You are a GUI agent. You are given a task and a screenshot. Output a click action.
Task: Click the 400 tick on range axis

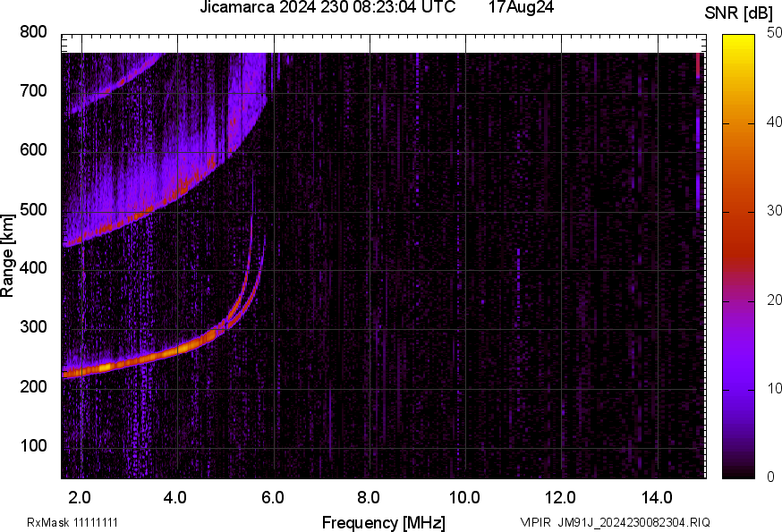click(33, 269)
